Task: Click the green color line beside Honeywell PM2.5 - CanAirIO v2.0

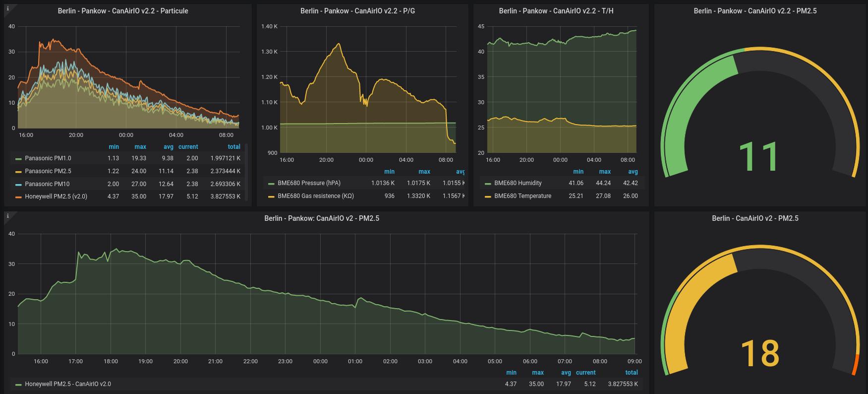Action: (18, 385)
